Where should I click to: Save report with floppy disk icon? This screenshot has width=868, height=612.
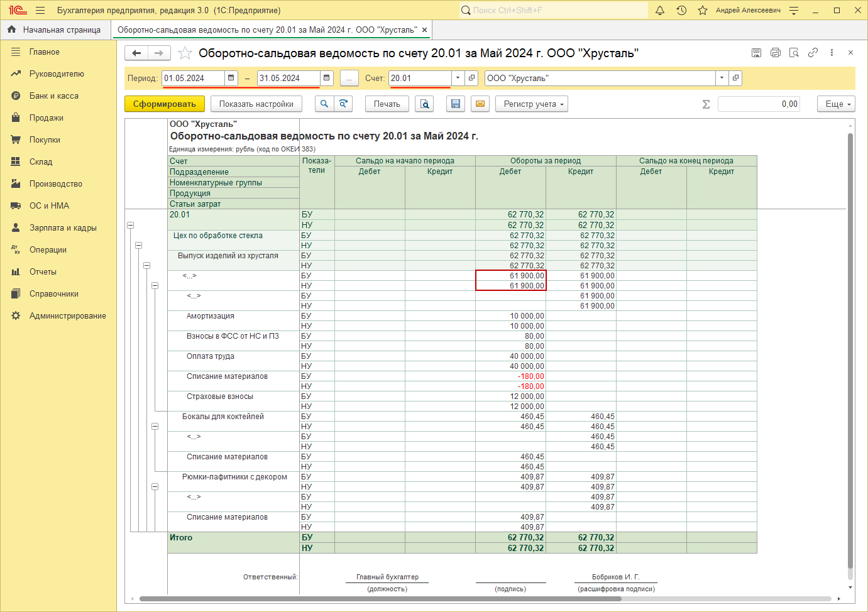point(456,104)
